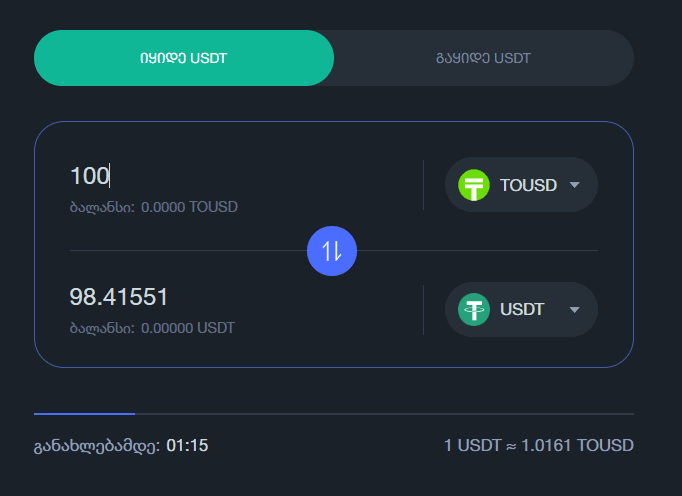Click the Tether USDT coin icon
This screenshot has height=496, width=682.
[473, 309]
